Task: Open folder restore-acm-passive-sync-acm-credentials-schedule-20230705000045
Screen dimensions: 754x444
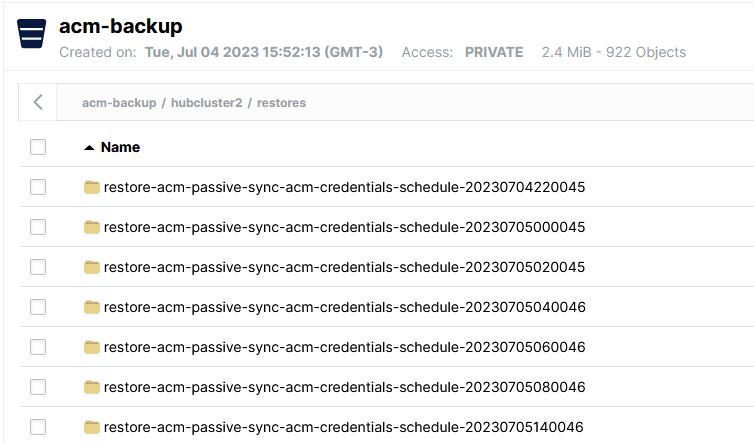Action: pyautogui.click(x=344, y=227)
